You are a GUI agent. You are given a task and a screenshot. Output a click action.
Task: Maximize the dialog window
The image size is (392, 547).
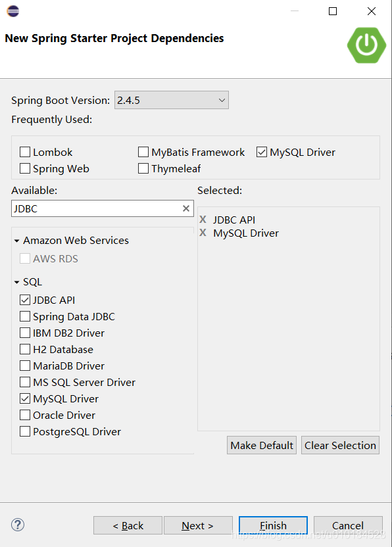[331, 11]
